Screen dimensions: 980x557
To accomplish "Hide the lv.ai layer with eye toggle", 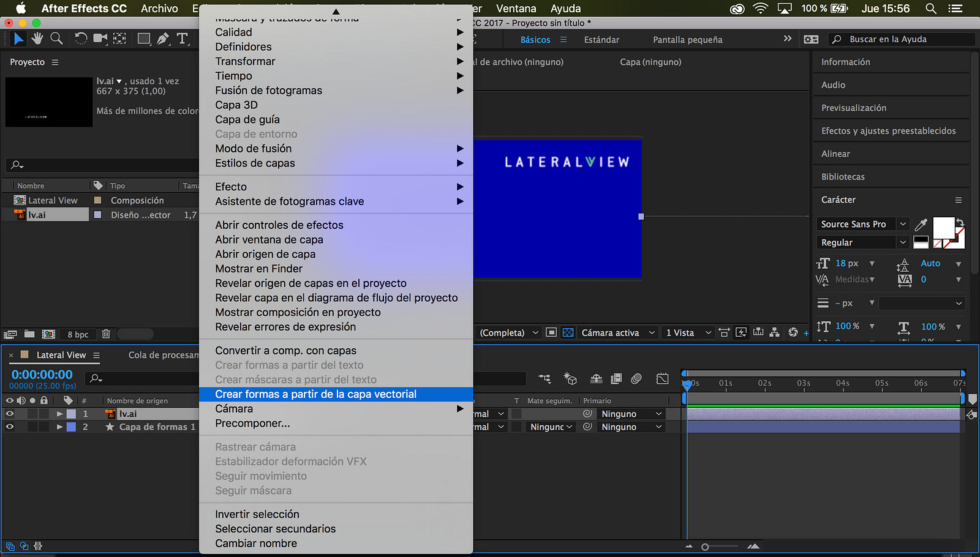I will pyautogui.click(x=10, y=414).
